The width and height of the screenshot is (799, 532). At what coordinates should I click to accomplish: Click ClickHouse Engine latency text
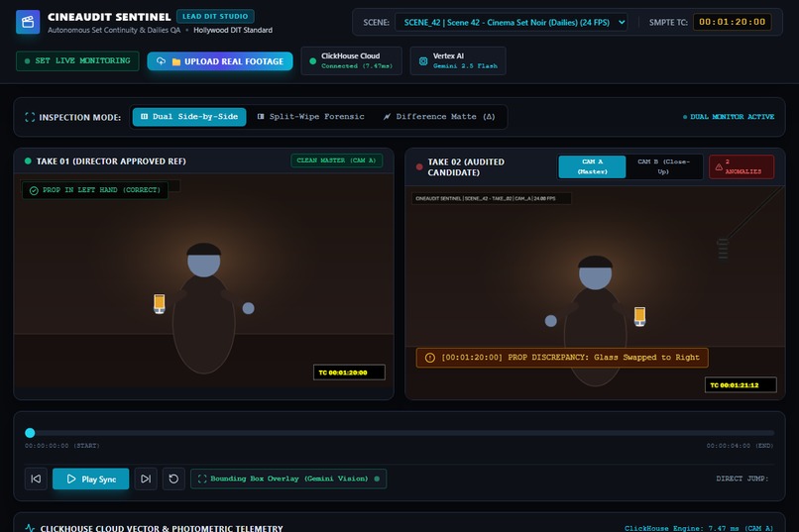point(699,528)
